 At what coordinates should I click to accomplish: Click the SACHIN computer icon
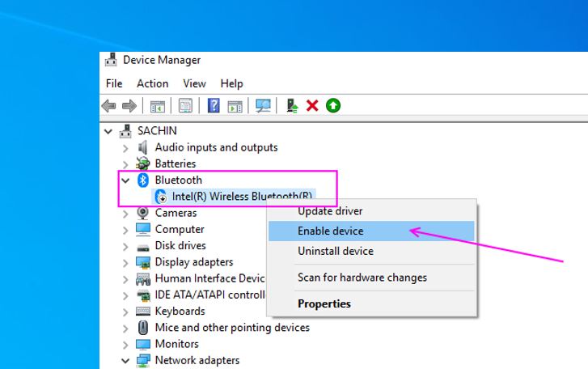tap(125, 131)
